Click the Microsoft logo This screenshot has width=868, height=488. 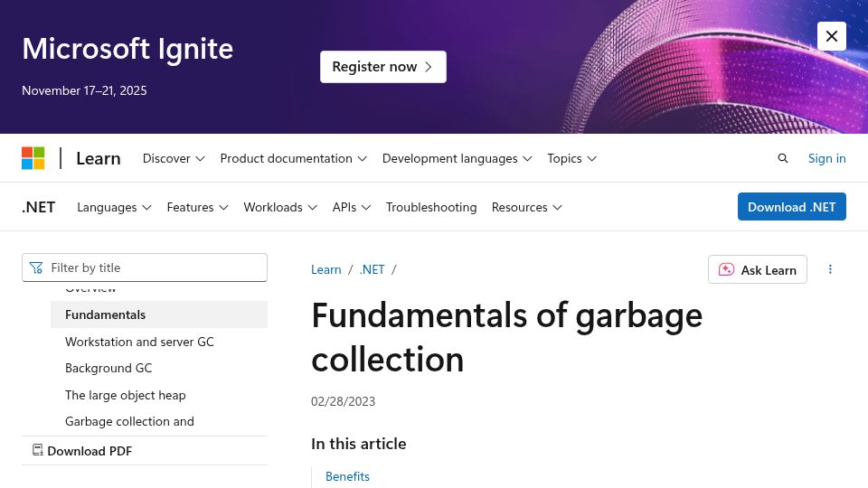33,158
